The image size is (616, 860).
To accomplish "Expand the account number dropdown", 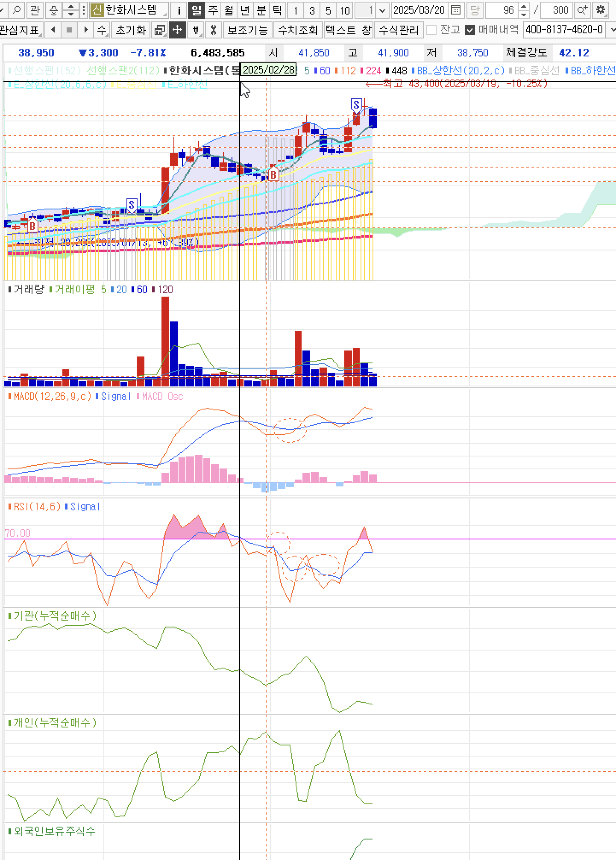I will tap(612, 30).
